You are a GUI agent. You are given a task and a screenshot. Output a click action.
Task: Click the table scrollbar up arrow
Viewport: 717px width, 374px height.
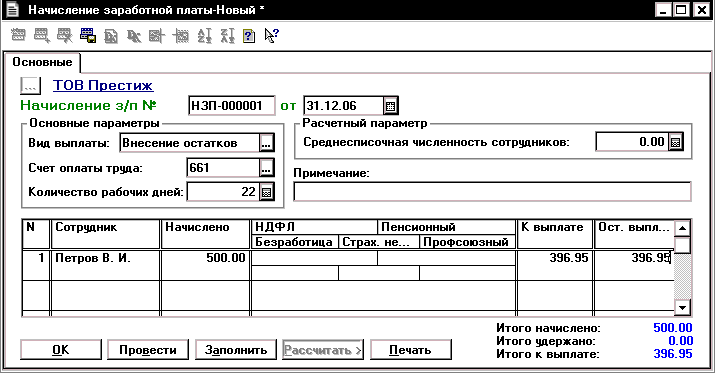(682, 228)
